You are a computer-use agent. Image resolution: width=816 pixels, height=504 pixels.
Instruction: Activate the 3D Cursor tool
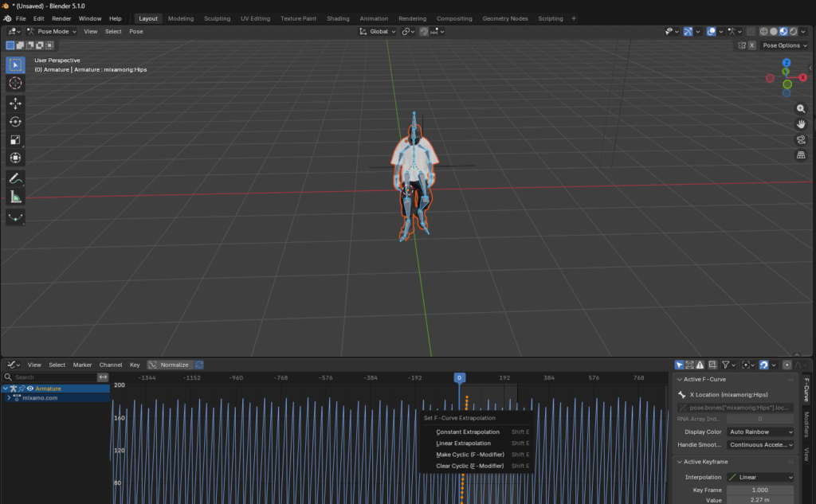pyautogui.click(x=15, y=84)
